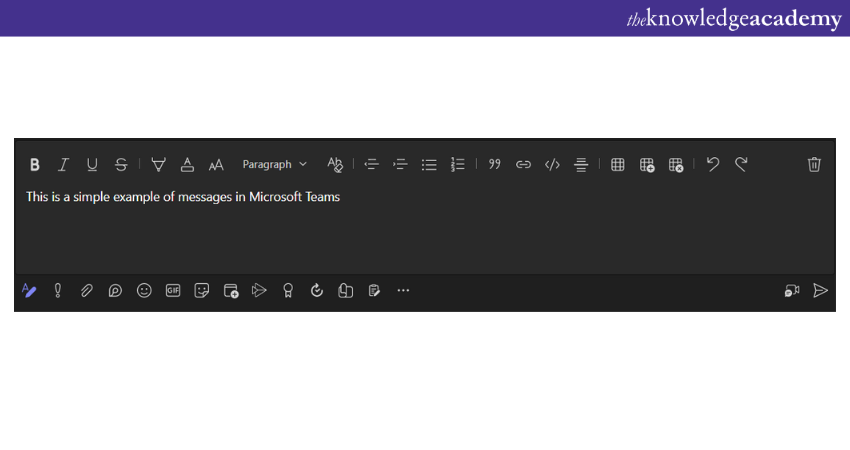Insert a quote block

[494, 165]
